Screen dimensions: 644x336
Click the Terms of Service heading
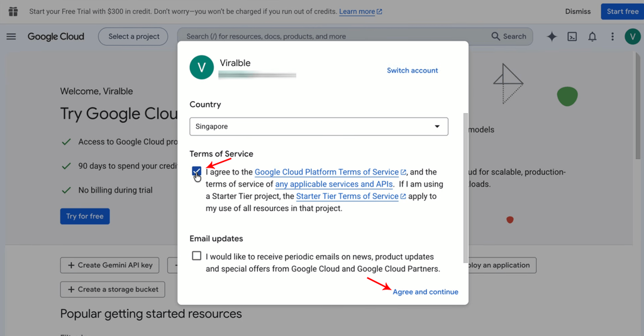[221, 154]
